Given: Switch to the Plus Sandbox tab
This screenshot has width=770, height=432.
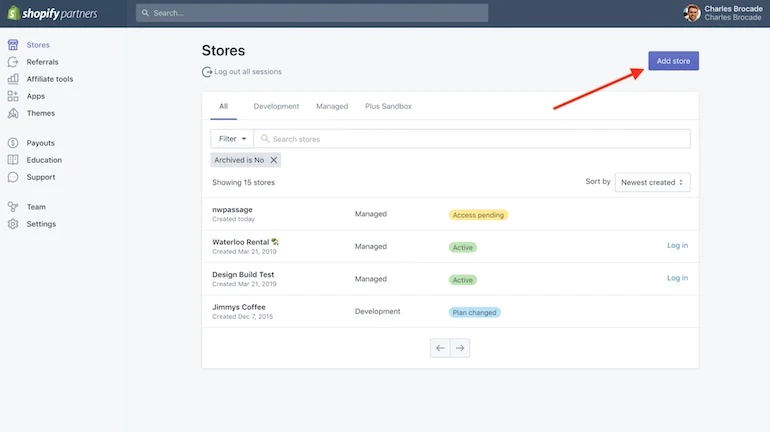Looking at the screenshot, I should pos(388,106).
